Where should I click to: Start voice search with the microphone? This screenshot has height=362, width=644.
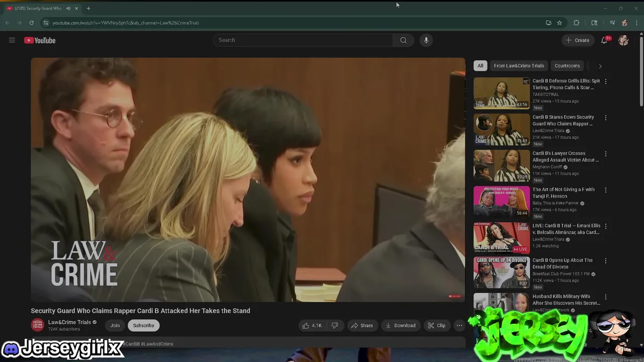[426, 40]
